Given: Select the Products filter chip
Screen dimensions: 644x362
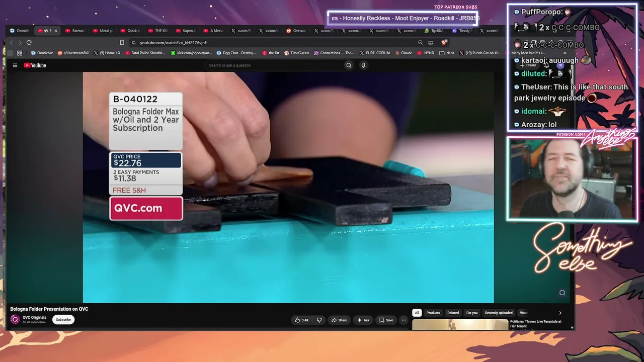Looking at the screenshot, I should 433,313.
